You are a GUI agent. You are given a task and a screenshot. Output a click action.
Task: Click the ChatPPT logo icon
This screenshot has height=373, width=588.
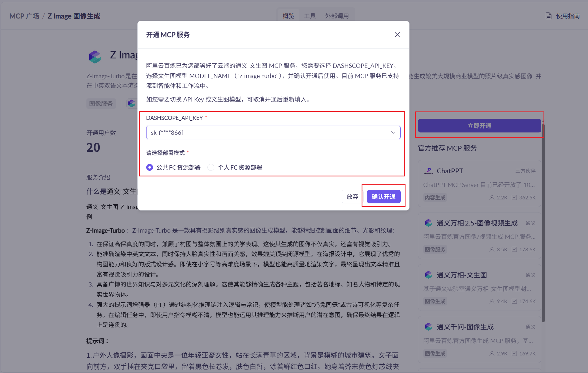tap(428, 171)
